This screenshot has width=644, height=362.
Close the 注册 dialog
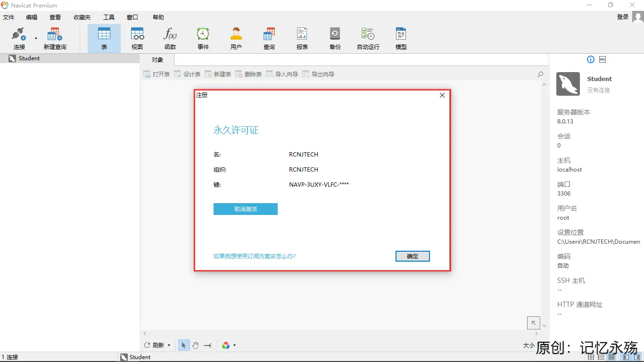click(442, 95)
